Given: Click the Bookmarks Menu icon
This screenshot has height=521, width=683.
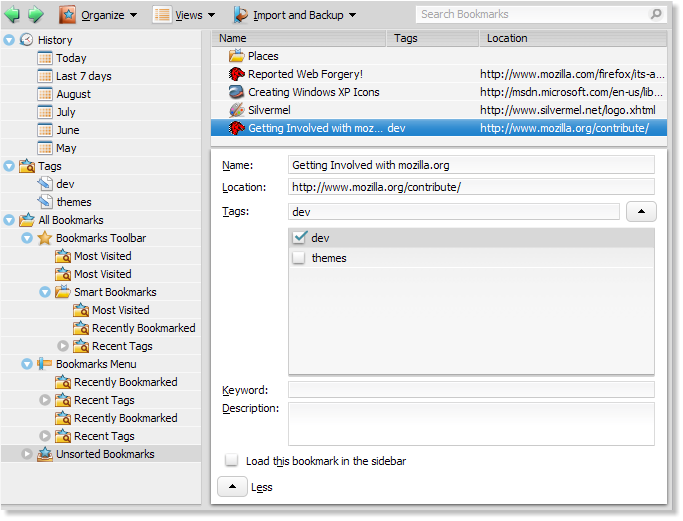Looking at the screenshot, I should coord(44,363).
